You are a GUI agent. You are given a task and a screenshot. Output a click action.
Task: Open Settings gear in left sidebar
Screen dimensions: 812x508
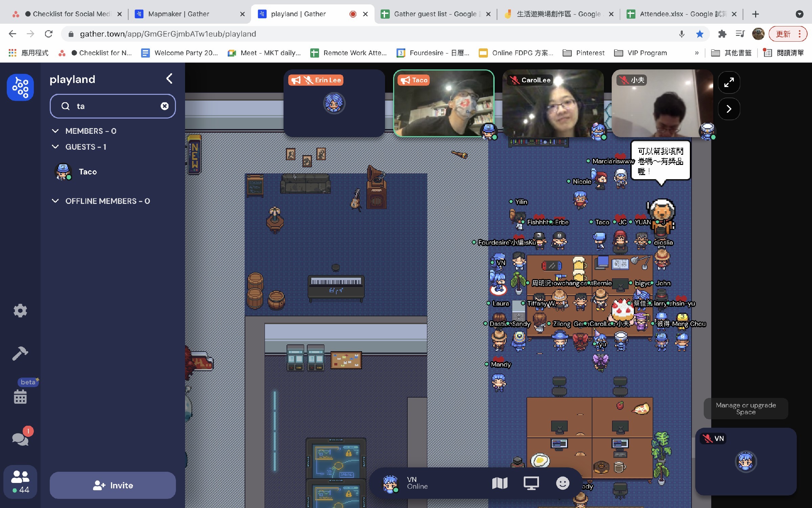pos(20,310)
